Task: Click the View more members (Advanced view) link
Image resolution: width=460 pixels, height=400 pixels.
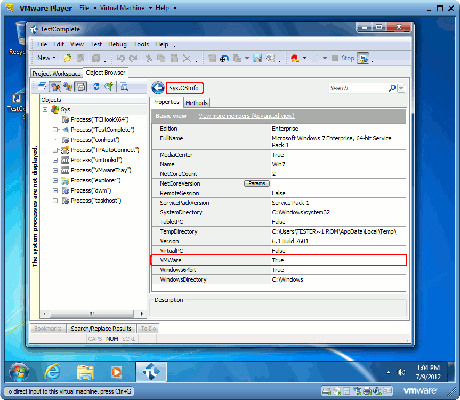Action: tap(247, 116)
